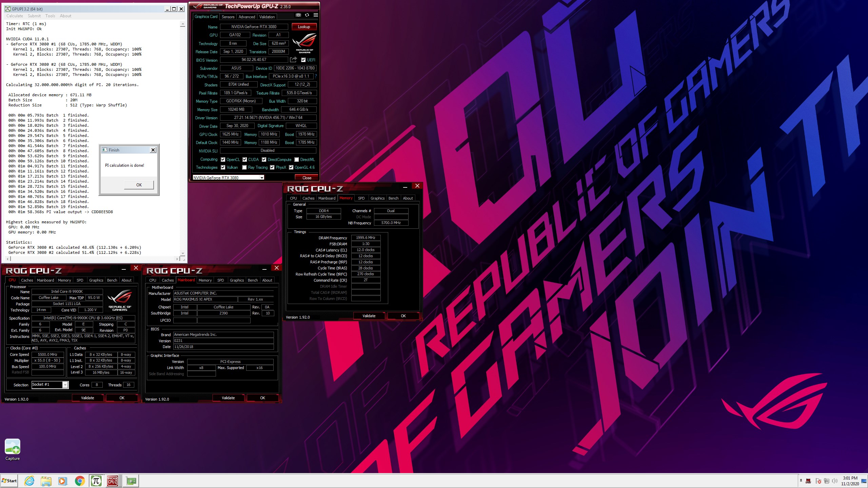The height and width of the screenshot is (488, 868).
Task: Click the network tray icon
Action: pyautogui.click(x=826, y=481)
